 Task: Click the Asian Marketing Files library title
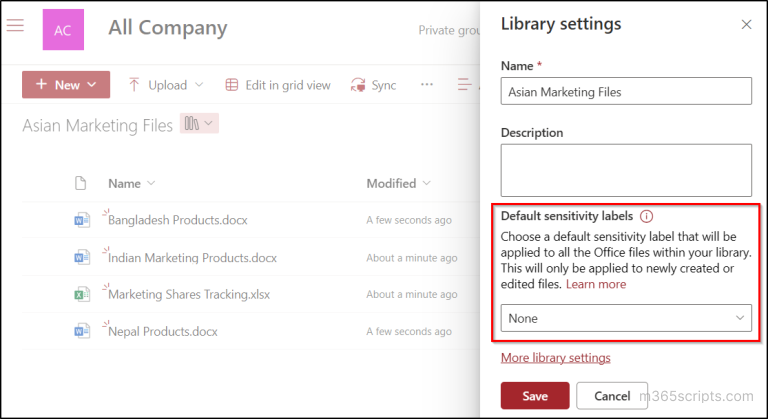coord(97,125)
